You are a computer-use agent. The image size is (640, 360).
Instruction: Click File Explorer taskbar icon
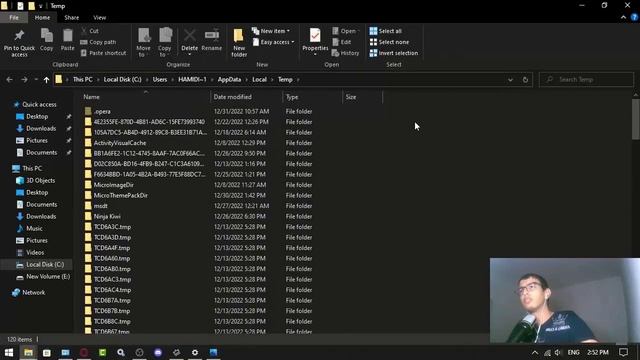coord(28,352)
